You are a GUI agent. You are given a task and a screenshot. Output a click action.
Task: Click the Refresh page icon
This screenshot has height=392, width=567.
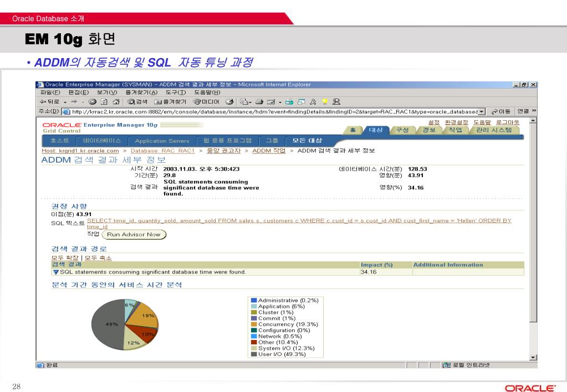tap(104, 102)
